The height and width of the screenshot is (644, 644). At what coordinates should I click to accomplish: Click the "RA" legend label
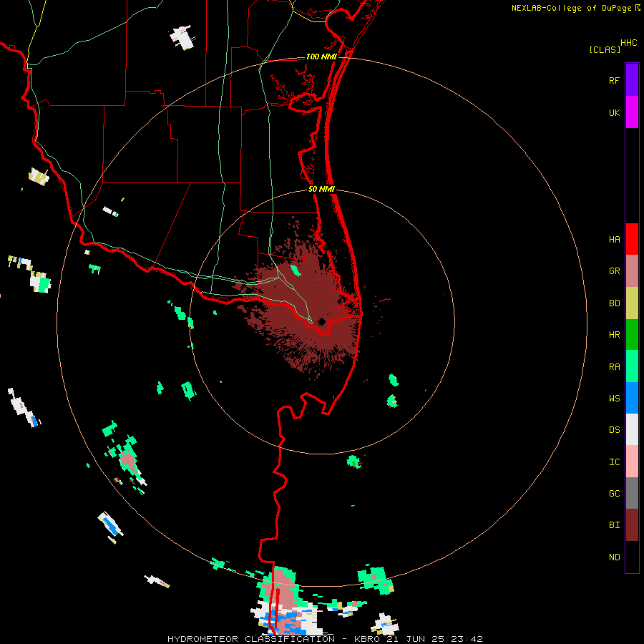point(614,367)
